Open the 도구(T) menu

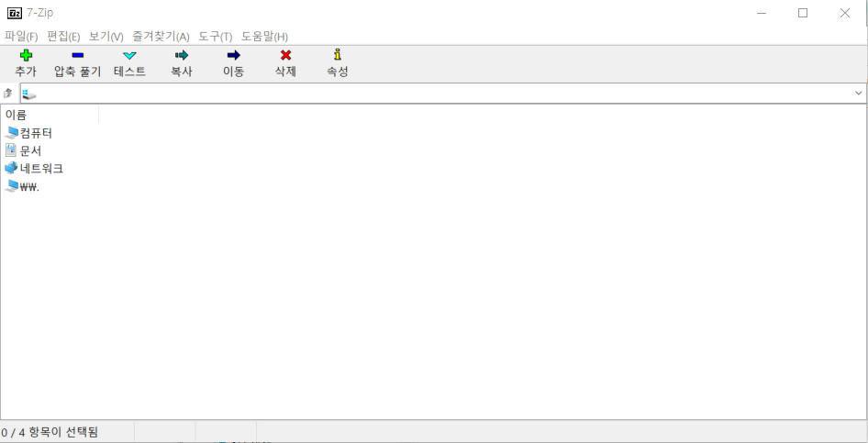click(x=216, y=37)
